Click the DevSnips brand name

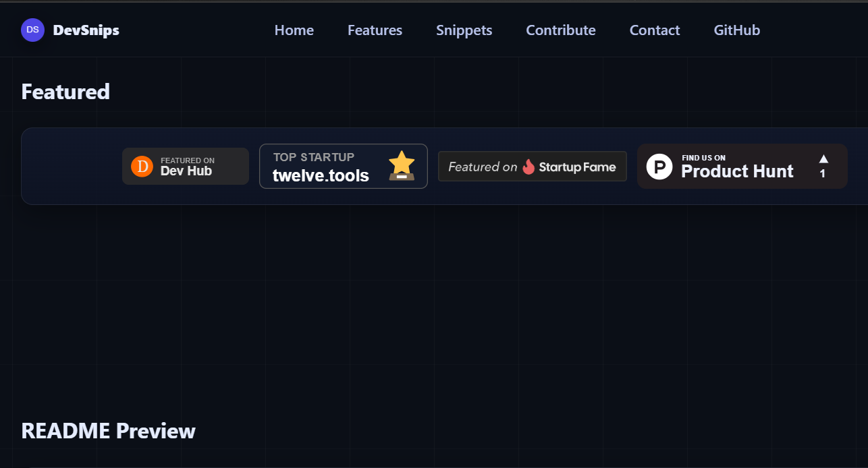(86, 30)
